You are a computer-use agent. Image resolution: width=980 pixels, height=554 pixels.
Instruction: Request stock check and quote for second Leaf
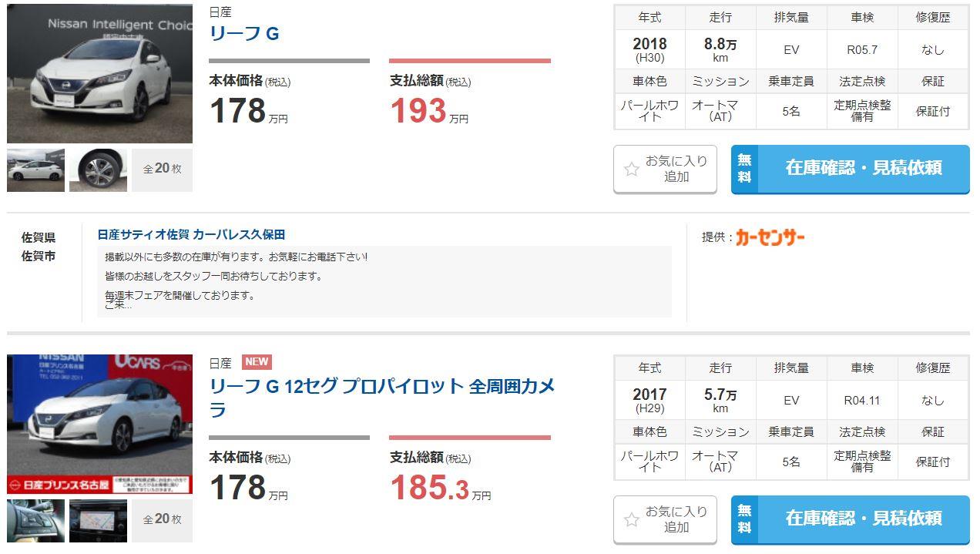coord(850,519)
